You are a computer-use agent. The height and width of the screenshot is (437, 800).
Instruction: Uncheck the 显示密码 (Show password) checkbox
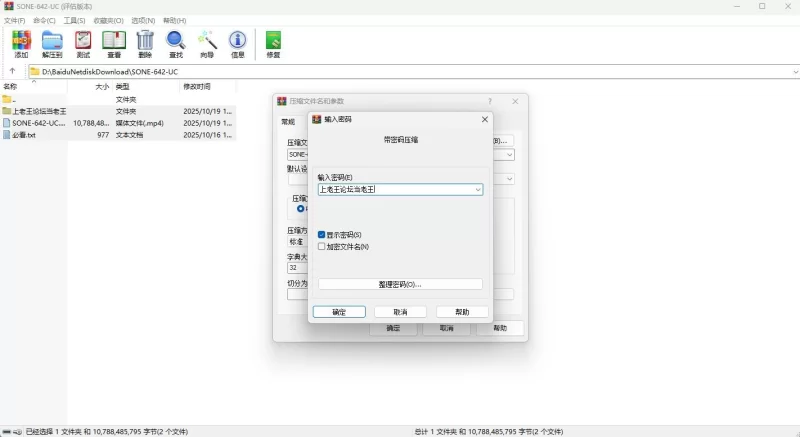(322, 235)
